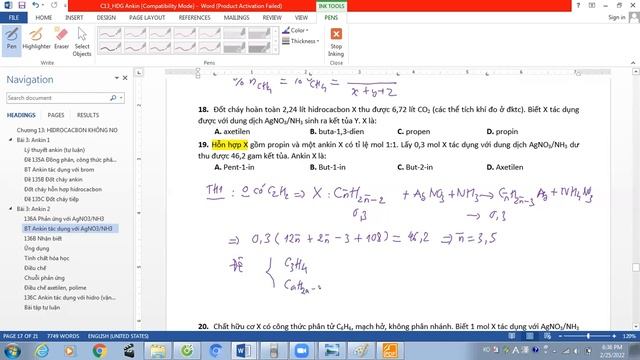Image resolution: width=640 pixels, height=360 pixels.
Task: Open Navigation pane options arrow
Action: 116,78
